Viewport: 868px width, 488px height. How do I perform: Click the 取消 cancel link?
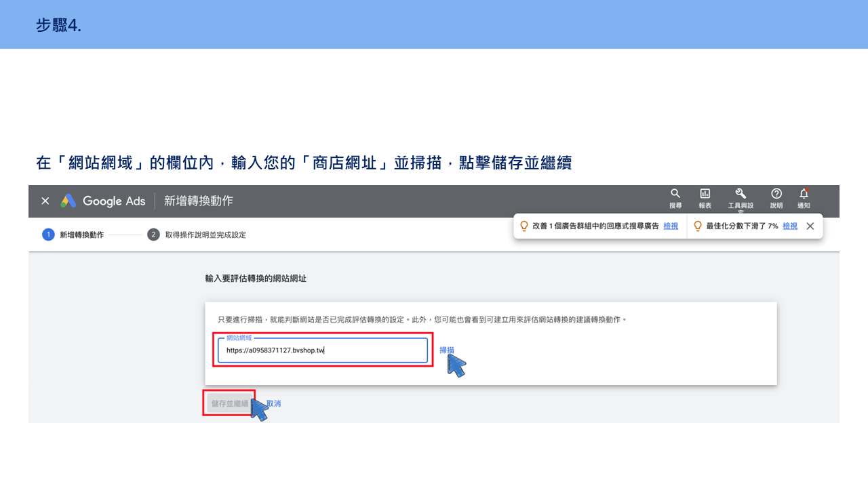pos(274,403)
